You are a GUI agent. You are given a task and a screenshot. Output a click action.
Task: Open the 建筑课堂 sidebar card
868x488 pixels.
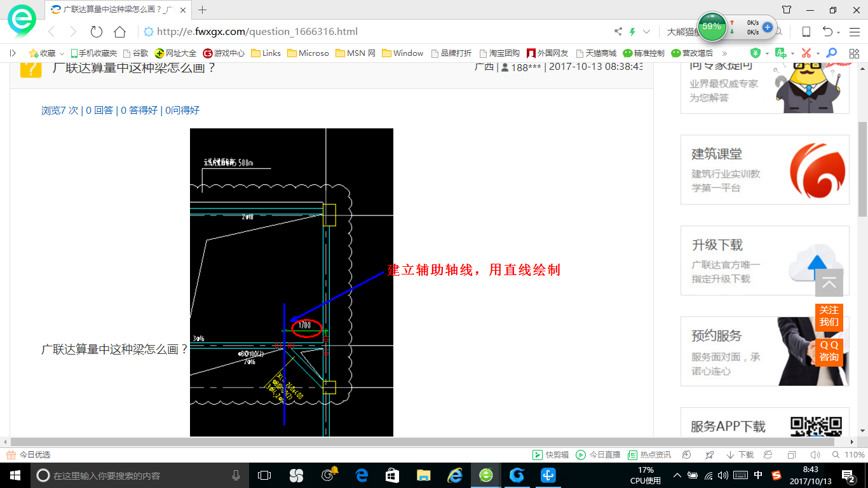click(x=765, y=170)
